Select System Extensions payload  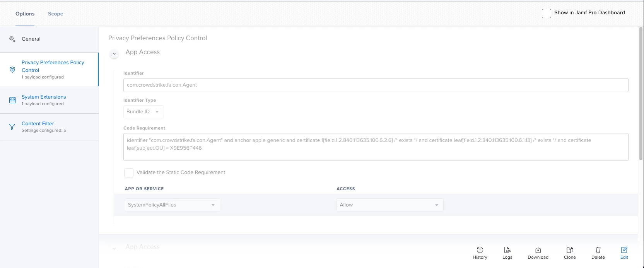(49, 100)
